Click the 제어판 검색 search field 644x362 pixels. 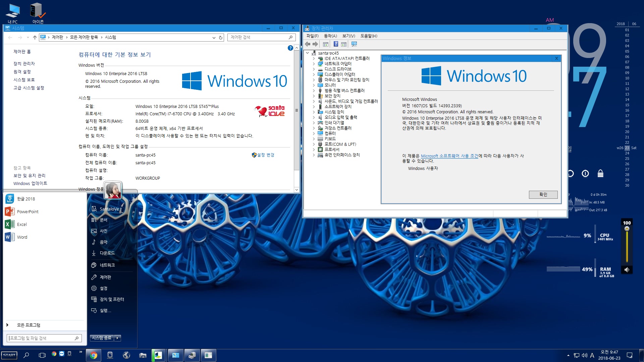(x=261, y=37)
